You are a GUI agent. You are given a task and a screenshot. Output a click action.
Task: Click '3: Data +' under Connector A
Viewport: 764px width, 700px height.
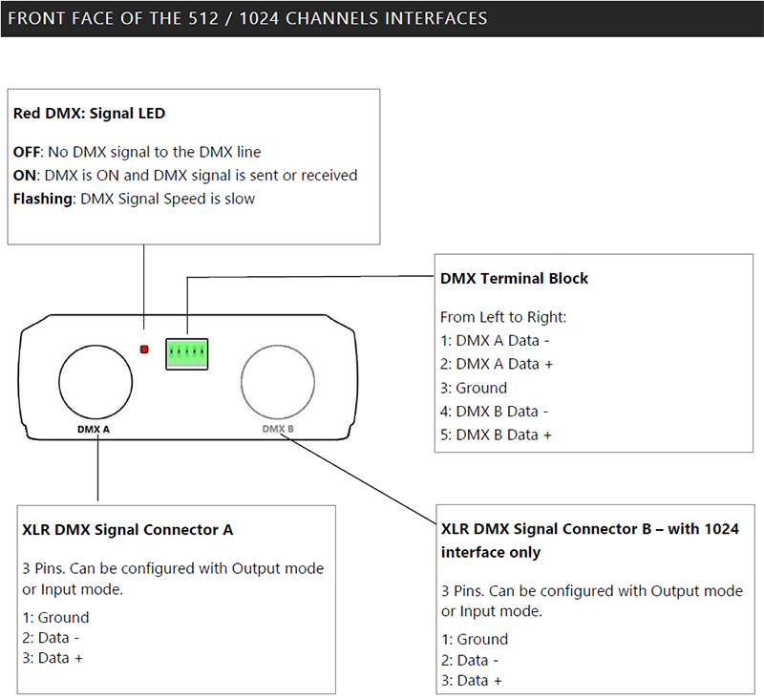(53, 658)
